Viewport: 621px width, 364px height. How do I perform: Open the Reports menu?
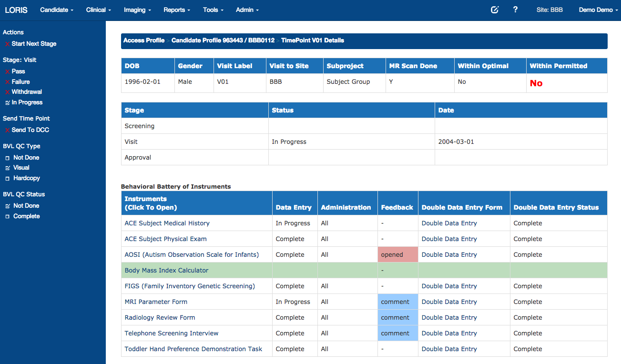pyautogui.click(x=177, y=10)
